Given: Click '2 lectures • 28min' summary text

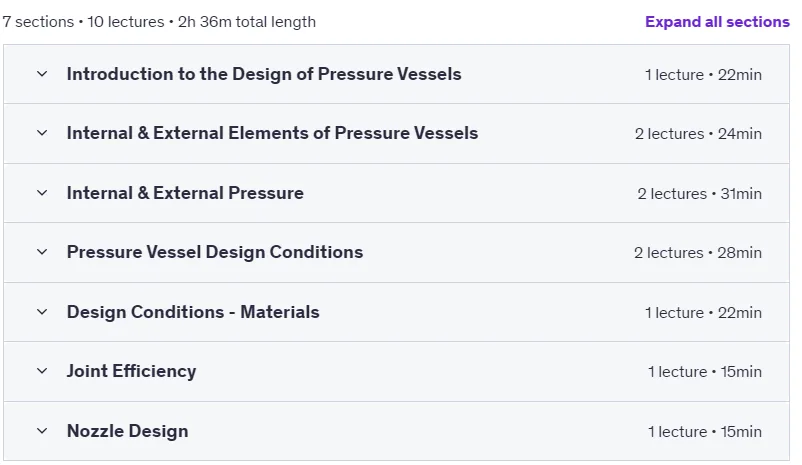Looking at the screenshot, I should pos(698,253).
